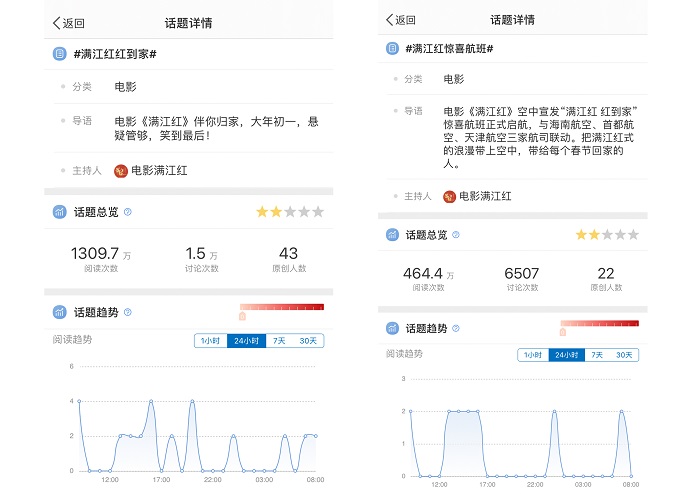
Task: Open the #满江红红到家# topic title
Action: [x=115, y=54]
